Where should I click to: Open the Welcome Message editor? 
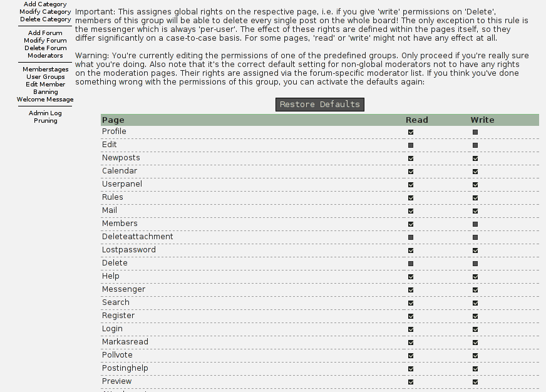(x=44, y=99)
